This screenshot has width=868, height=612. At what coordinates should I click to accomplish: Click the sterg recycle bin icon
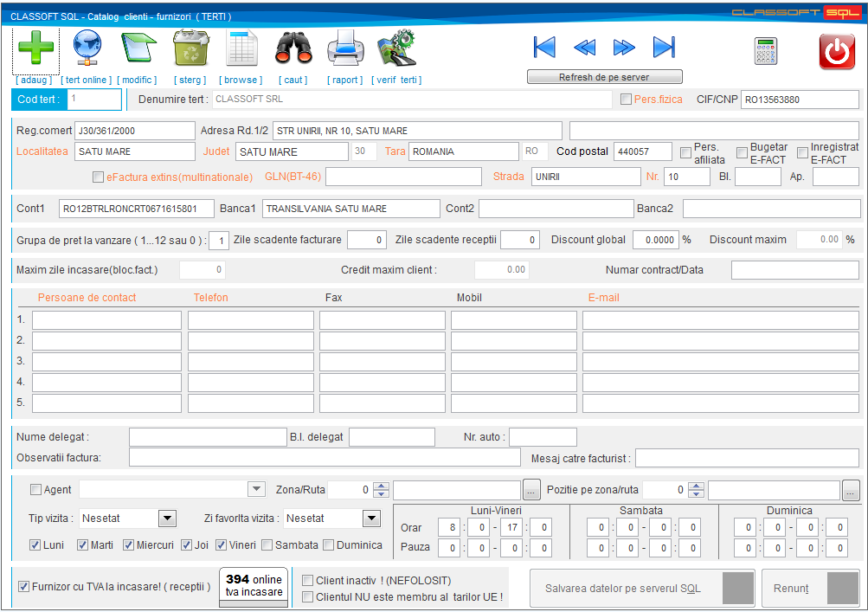coord(190,48)
